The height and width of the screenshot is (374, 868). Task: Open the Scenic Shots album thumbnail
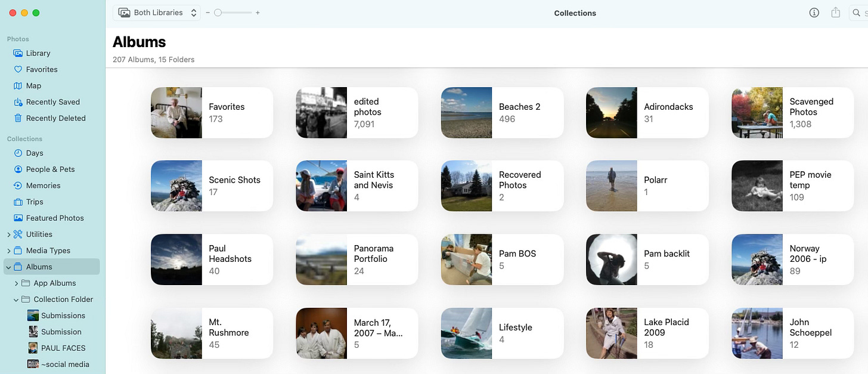[176, 186]
